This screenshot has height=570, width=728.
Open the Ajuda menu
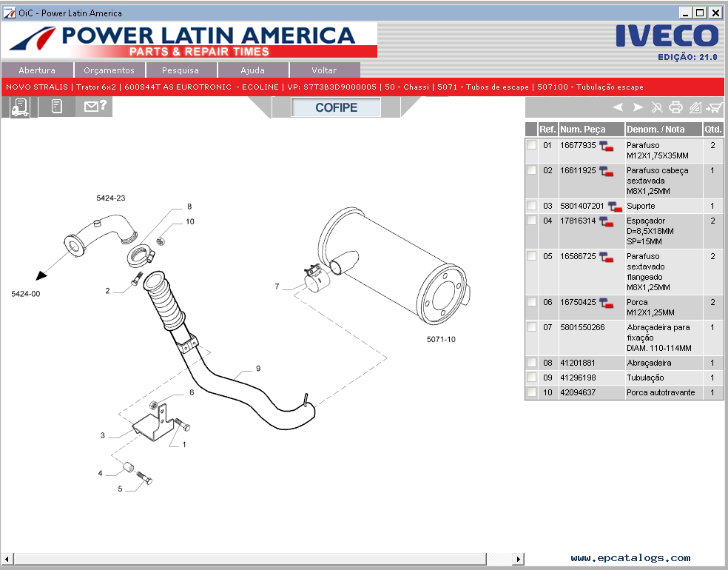click(x=252, y=70)
